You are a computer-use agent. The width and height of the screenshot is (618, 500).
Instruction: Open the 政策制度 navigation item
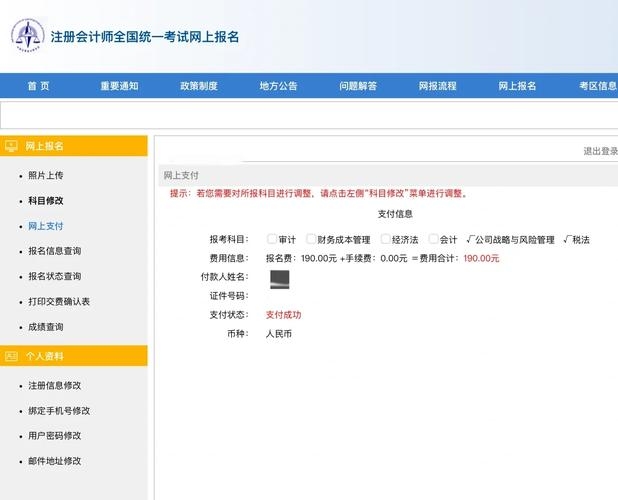pyautogui.click(x=199, y=86)
